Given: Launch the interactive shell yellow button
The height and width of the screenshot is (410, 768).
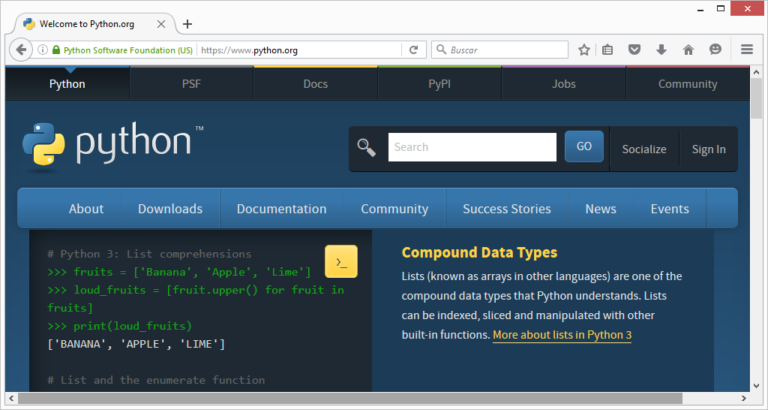Looking at the screenshot, I should (x=341, y=261).
